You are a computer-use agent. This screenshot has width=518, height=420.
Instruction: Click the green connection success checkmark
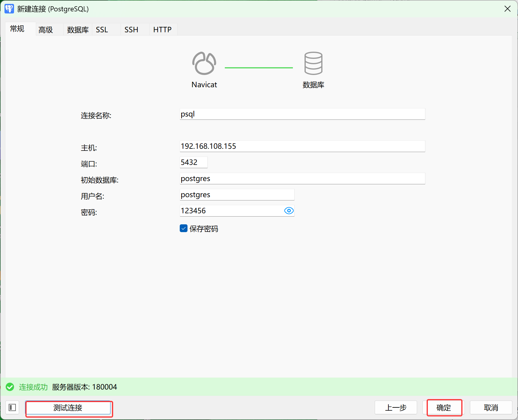[x=10, y=387]
